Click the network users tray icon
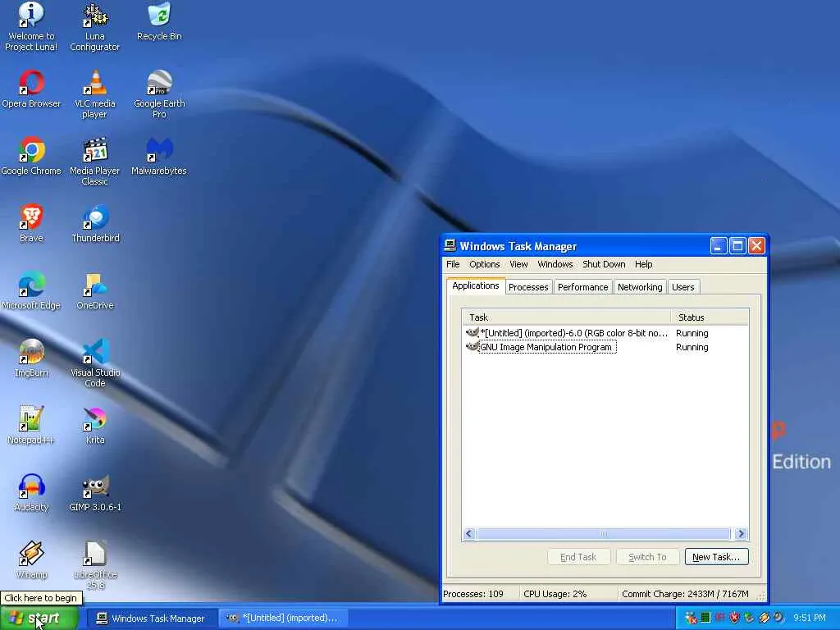 [x=690, y=618]
